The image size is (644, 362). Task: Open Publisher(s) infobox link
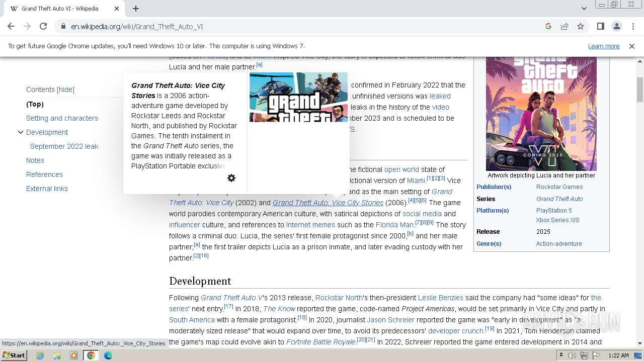pyautogui.click(x=494, y=187)
